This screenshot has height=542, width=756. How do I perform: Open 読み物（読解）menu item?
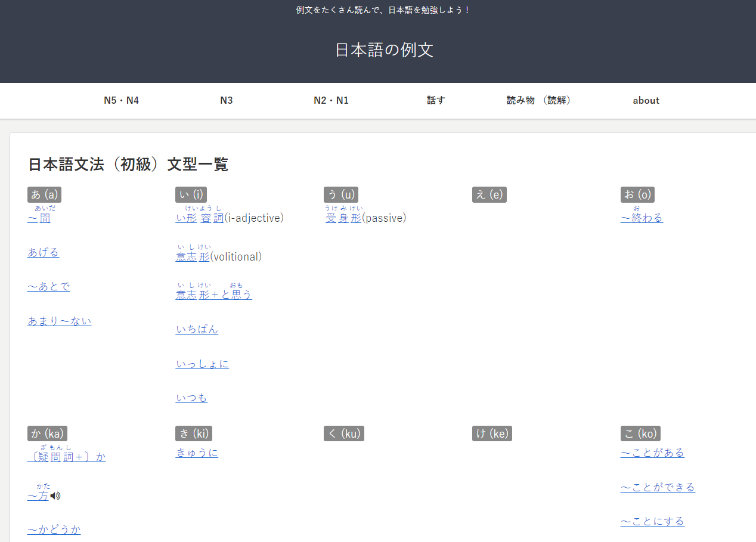[540, 100]
